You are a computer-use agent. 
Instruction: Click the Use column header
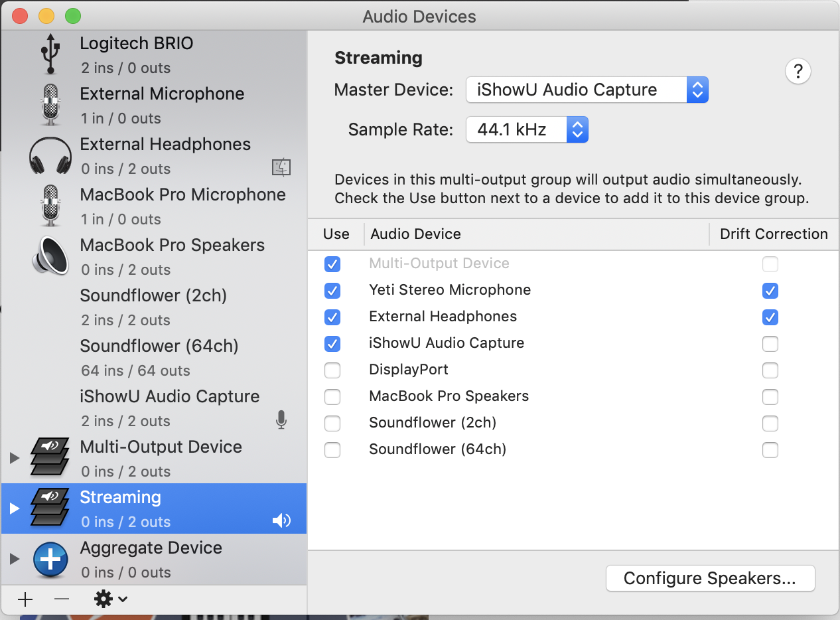(336, 234)
